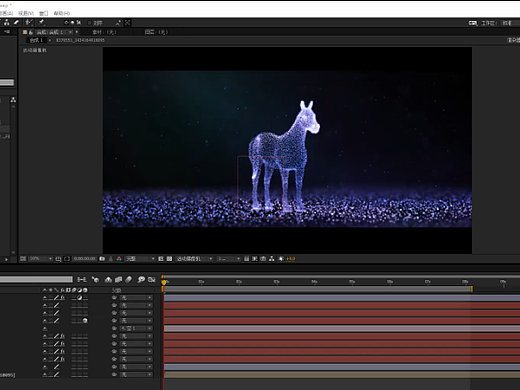Open the 窗口 menu
This screenshot has width=520, height=390.
tap(44, 13)
